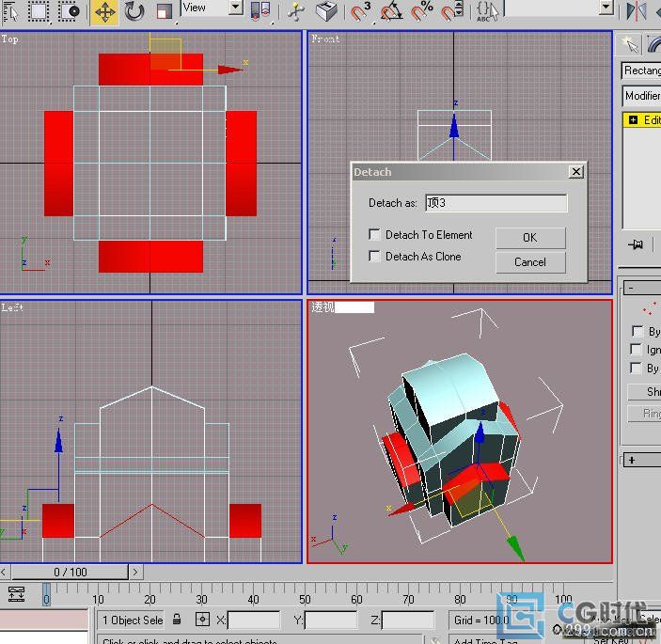Image resolution: width=661 pixels, height=644 pixels.
Task: Click the Shrink selection button
Action: 644,391
